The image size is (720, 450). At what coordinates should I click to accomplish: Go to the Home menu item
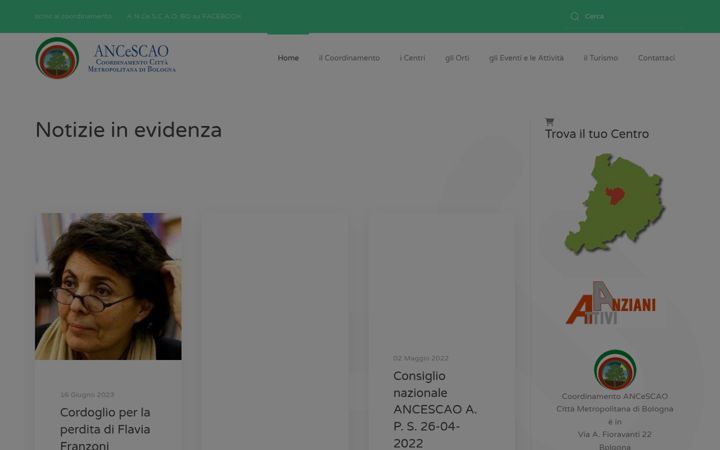coord(288,58)
